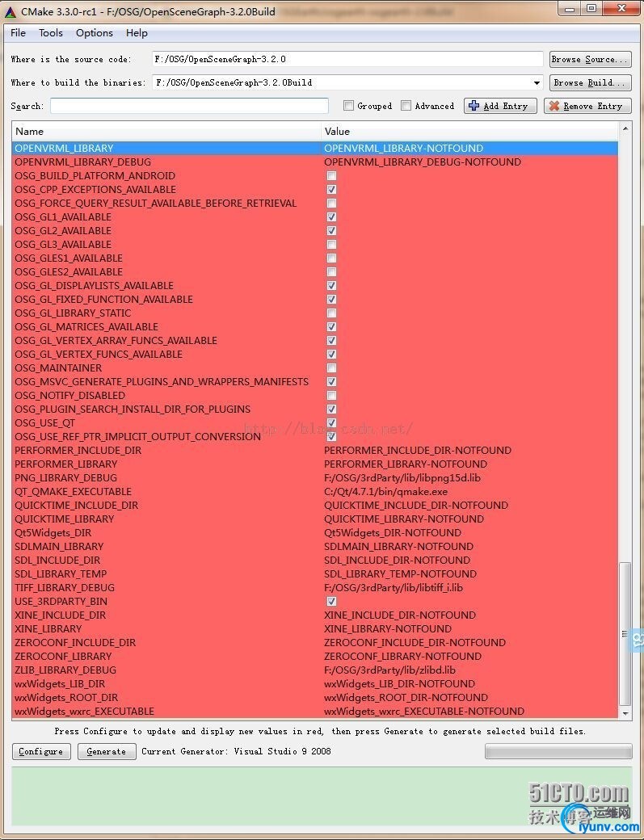
Task: Click the vertical scrollbar thumb
Action: coord(625,634)
